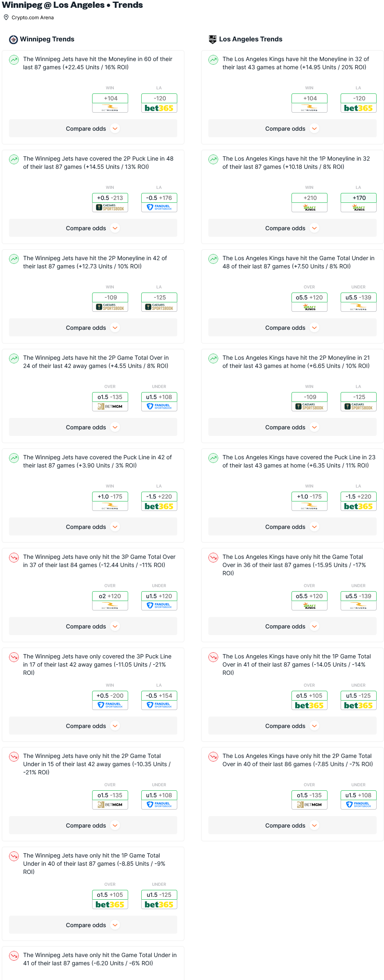Select o2 +120 Over odds for Jets 3P total
The height and width of the screenshot is (980, 384).
click(110, 596)
